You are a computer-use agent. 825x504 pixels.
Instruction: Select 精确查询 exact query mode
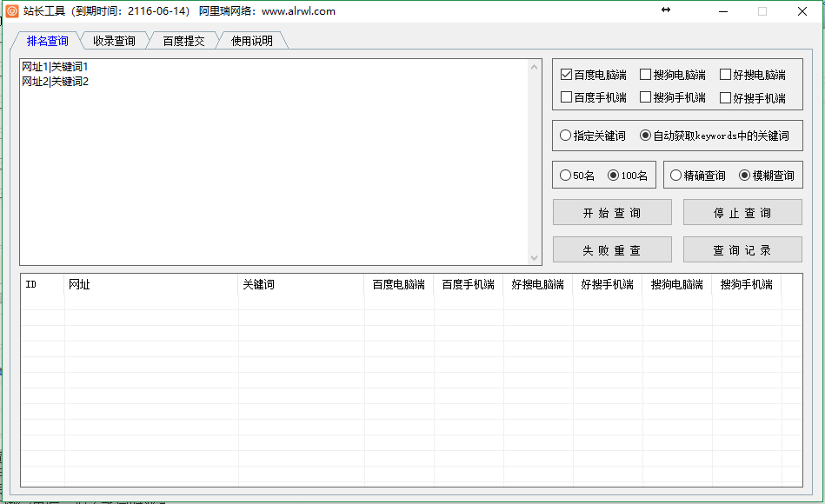point(676,176)
